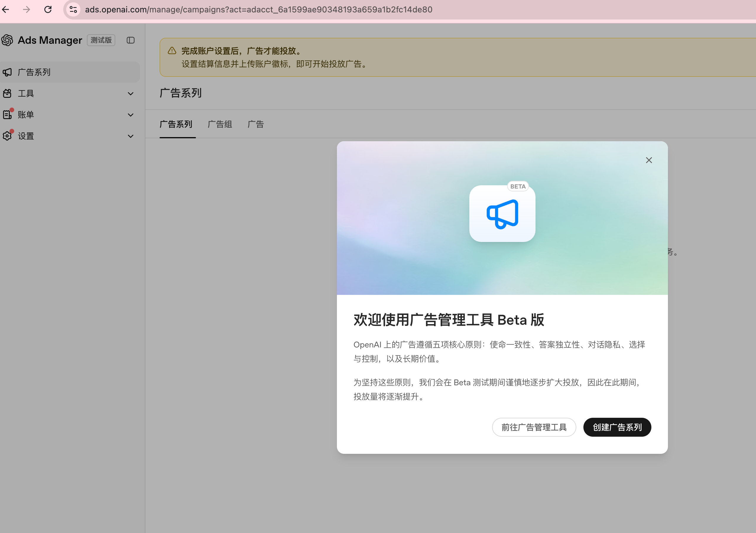Viewport: 756px width, 533px height.
Task: Click the Ads Manager title text
Action: pyautogui.click(x=50, y=40)
